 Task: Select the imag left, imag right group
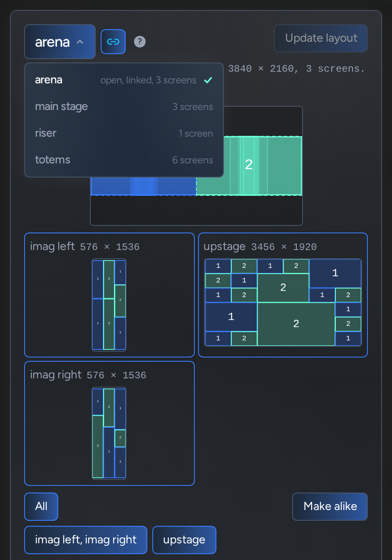pyautogui.click(x=86, y=540)
